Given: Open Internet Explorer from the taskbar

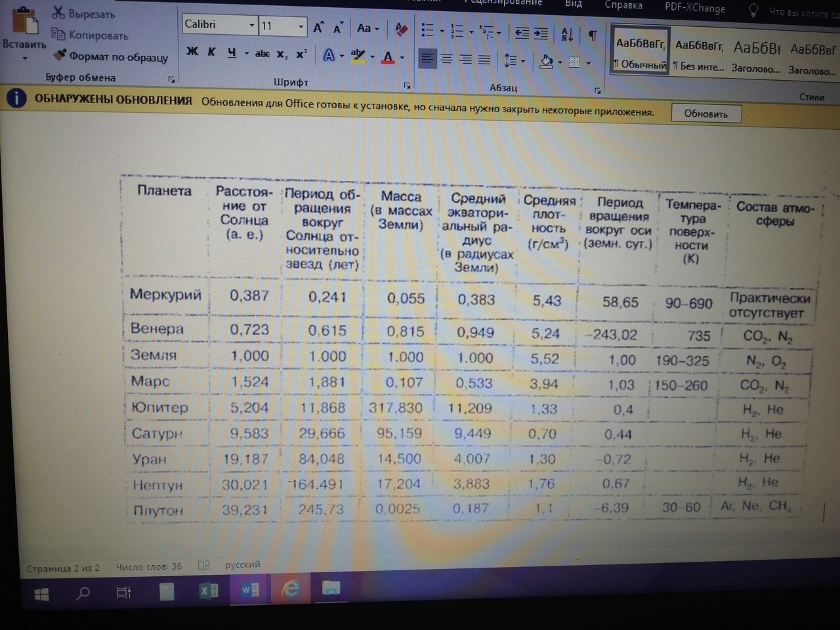Looking at the screenshot, I should (x=291, y=589).
